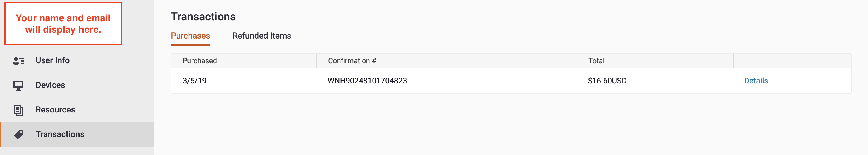868x155 pixels.
Task: Switch to the Refunded Items tab
Action: [261, 36]
